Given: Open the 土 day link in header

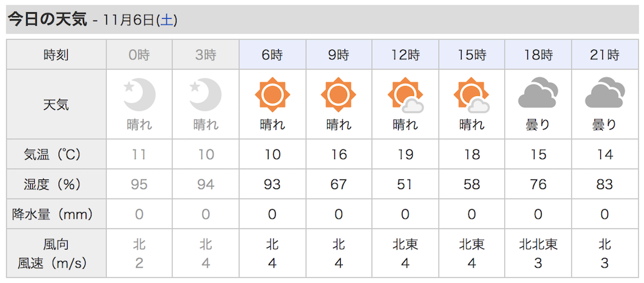Looking at the screenshot, I should [167, 20].
